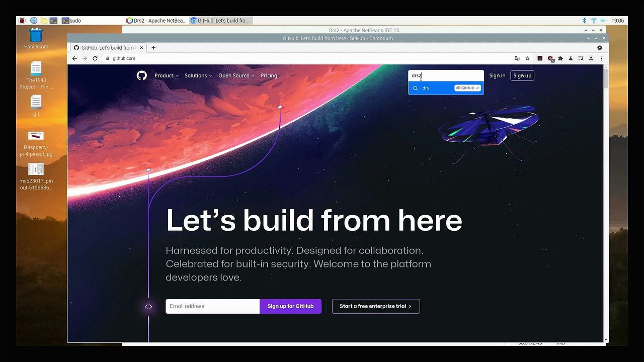Open the tab search dropdown arrow
The image size is (644, 362).
(599, 48)
